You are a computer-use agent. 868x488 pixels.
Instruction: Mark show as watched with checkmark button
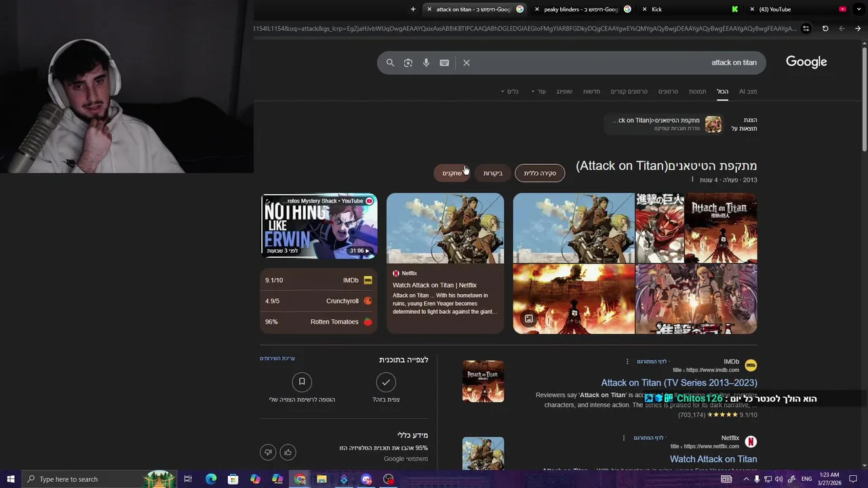386,382
